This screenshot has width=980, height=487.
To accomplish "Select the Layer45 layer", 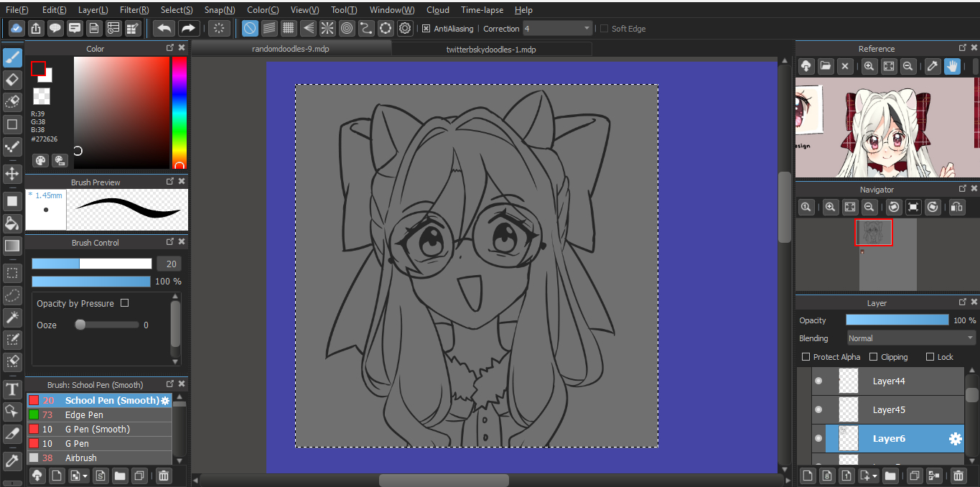I will [889, 410].
